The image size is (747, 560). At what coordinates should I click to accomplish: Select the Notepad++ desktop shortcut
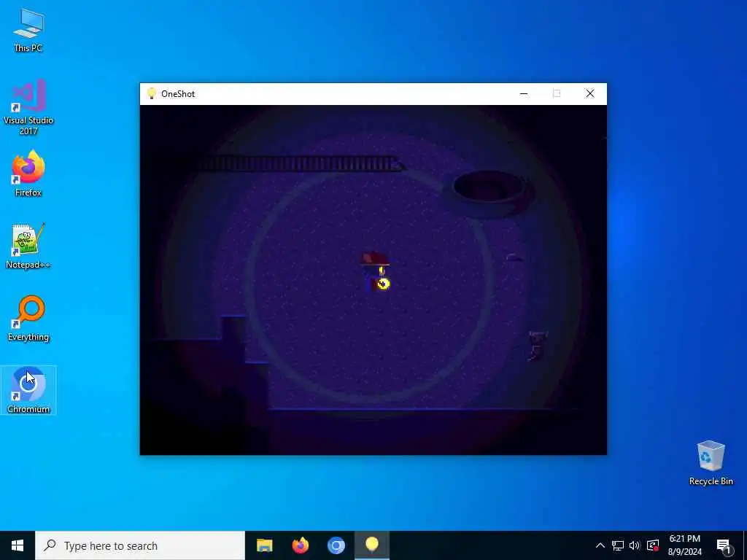coord(28,246)
